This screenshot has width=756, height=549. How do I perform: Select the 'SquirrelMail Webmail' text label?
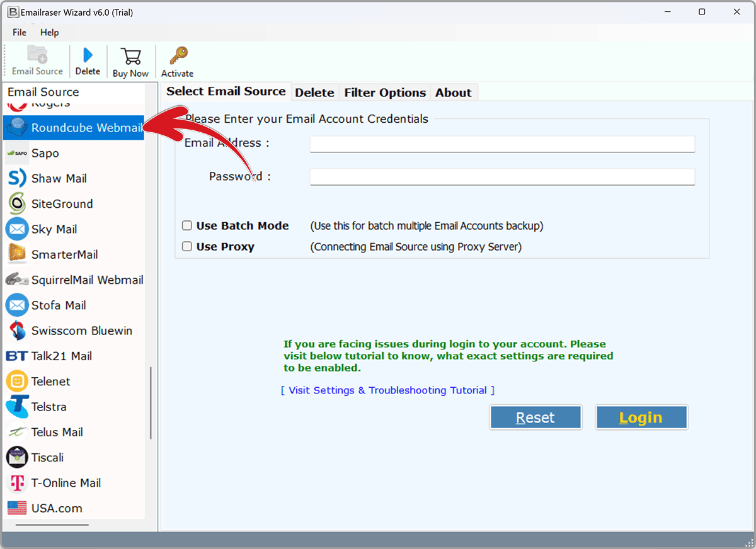coord(88,280)
